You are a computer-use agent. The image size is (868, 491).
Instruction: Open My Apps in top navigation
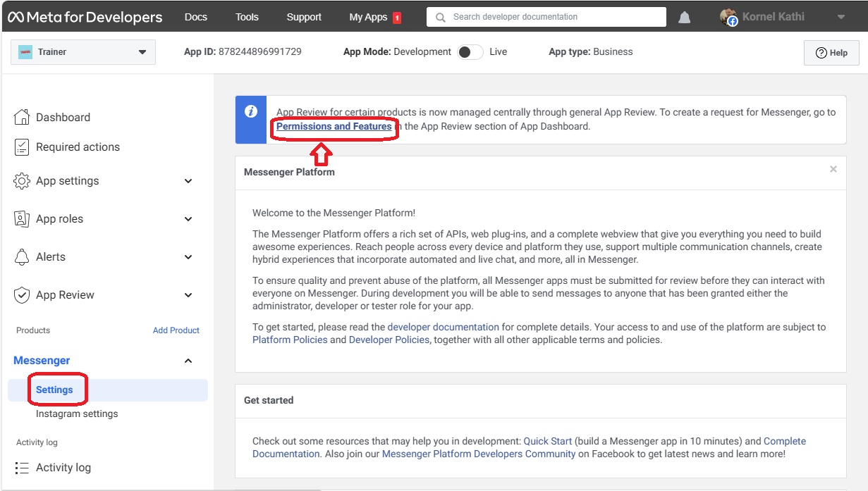(x=368, y=17)
